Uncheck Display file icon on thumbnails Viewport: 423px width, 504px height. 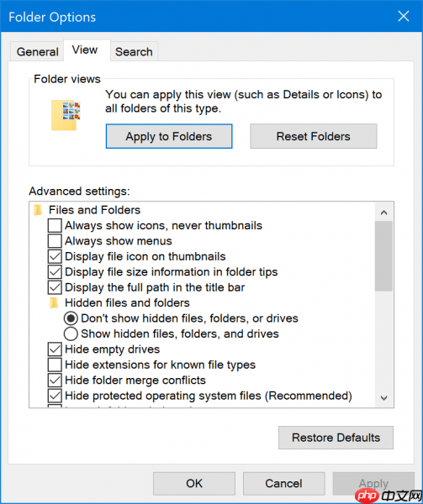click(55, 256)
